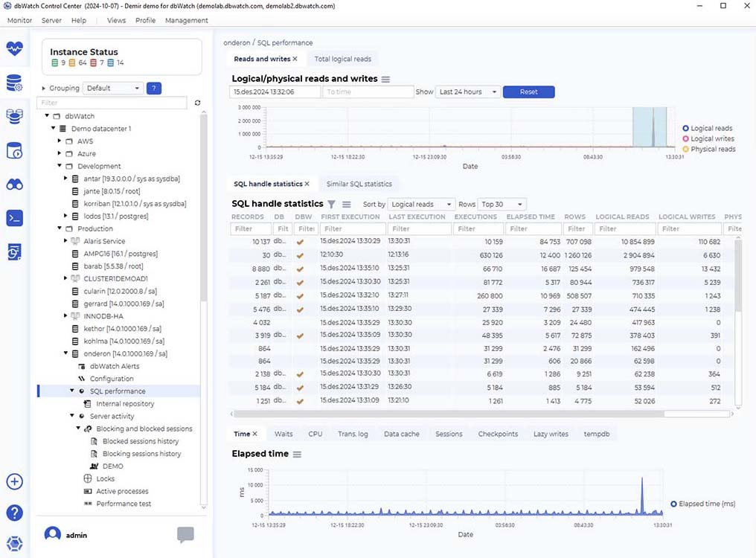Open the Rows Top 30 dropdown

point(502,204)
